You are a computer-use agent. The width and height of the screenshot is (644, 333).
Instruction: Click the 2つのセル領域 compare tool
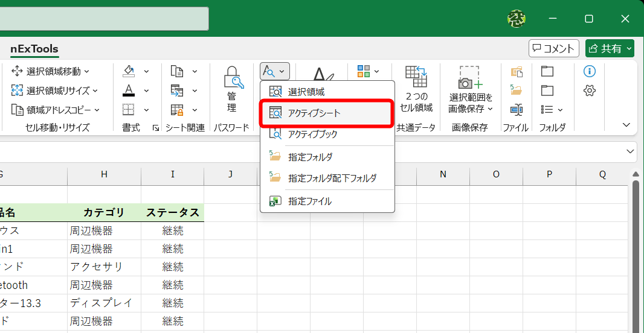pyautogui.click(x=416, y=89)
